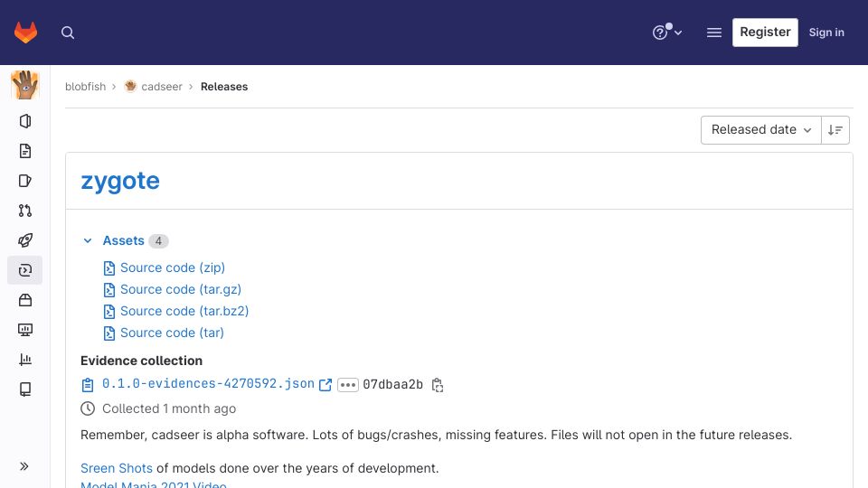Open the help menu dropdown
Image resolution: width=868 pixels, height=488 pixels.
[x=667, y=33]
